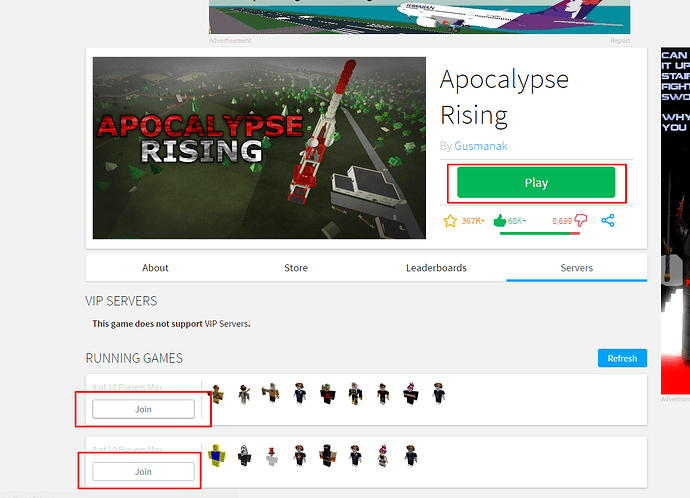Switch to the Store tab
Image resolution: width=690 pixels, height=498 pixels.
[x=296, y=267]
